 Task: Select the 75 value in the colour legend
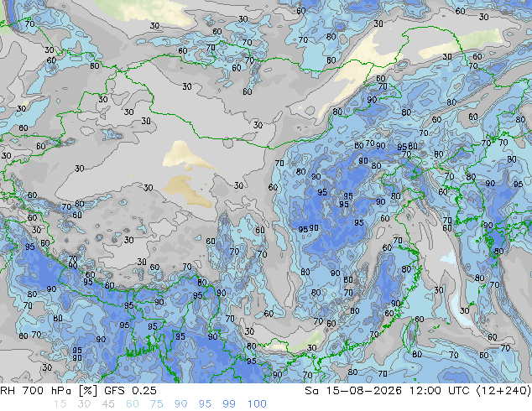tap(156, 404)
